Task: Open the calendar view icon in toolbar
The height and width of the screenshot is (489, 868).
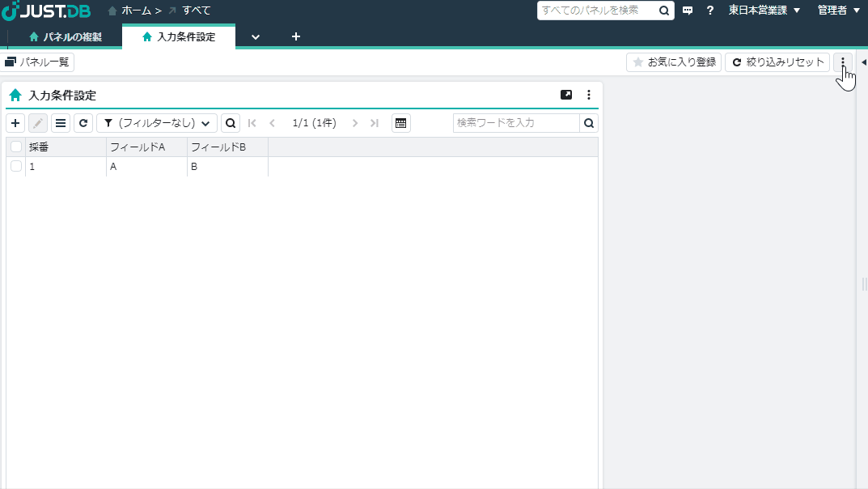Action: click(401, 123)
